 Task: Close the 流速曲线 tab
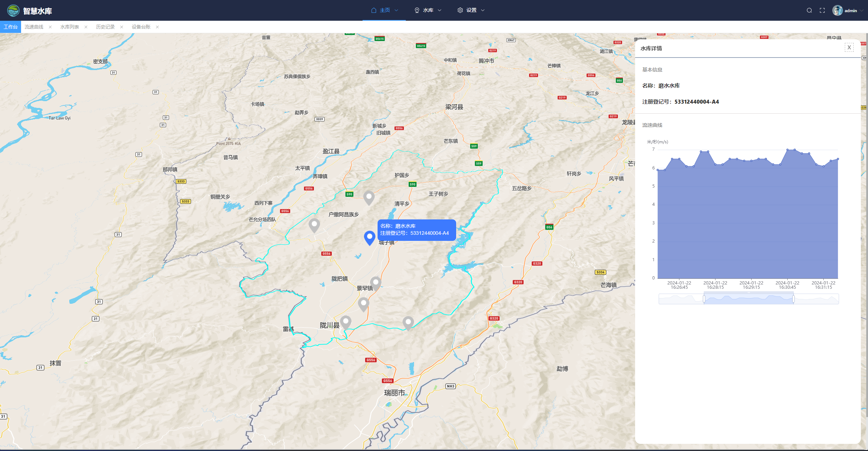coord(50,27)
